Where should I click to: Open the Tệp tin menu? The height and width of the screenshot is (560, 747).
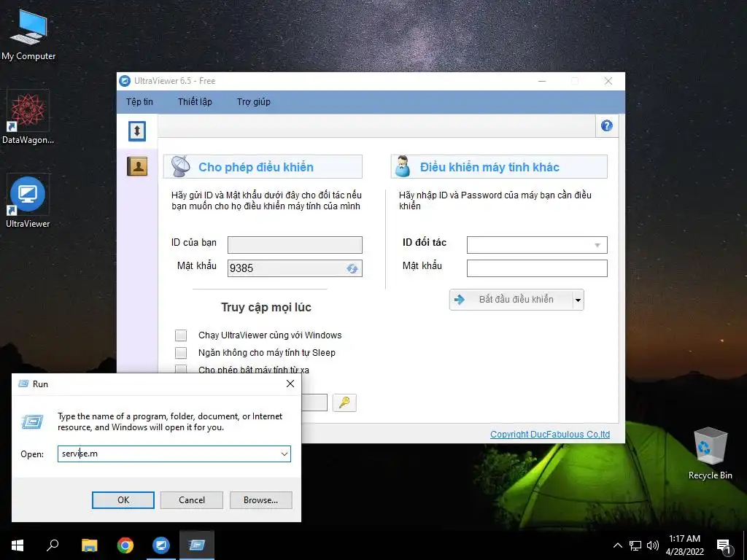coord(139,101)
